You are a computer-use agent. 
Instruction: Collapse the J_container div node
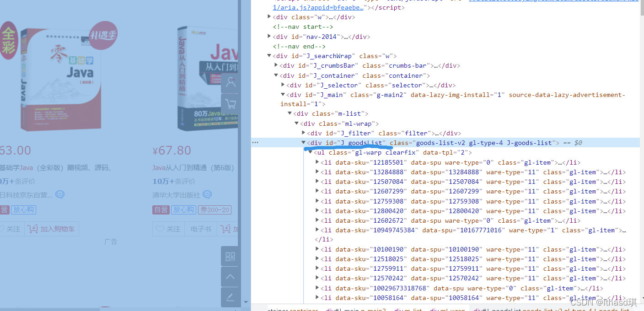(x=276, y=75)
